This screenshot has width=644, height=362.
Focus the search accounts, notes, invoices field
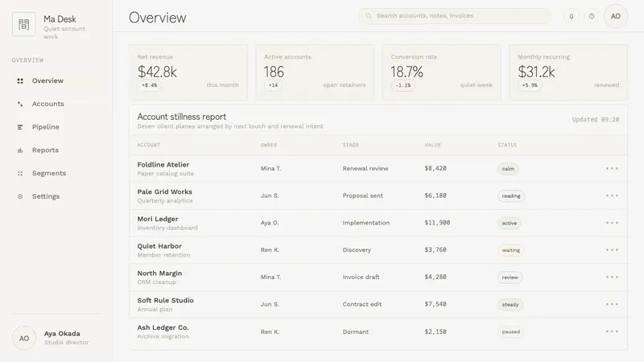point(455,16)
